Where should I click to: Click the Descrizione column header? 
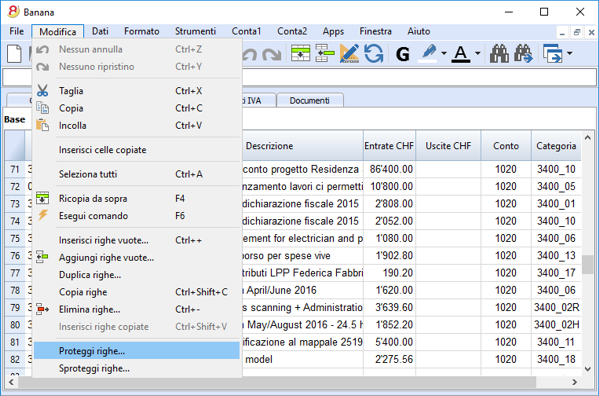303,146
